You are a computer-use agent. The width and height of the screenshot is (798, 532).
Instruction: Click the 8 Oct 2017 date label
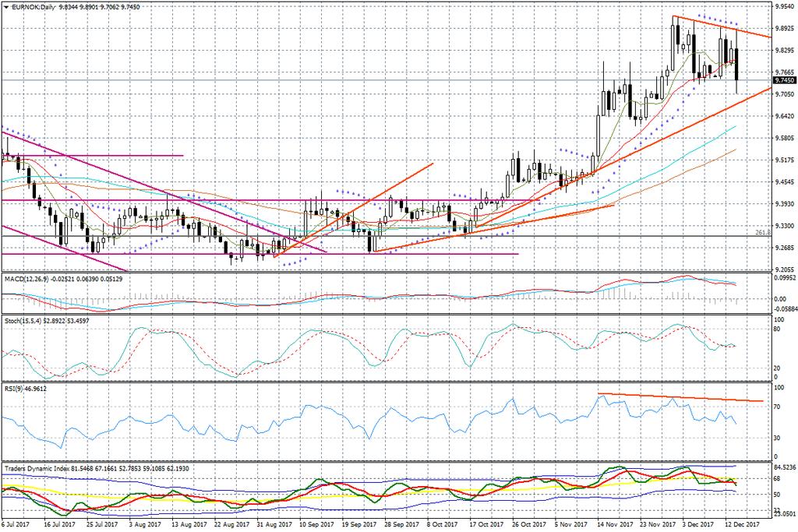[443, 524]
